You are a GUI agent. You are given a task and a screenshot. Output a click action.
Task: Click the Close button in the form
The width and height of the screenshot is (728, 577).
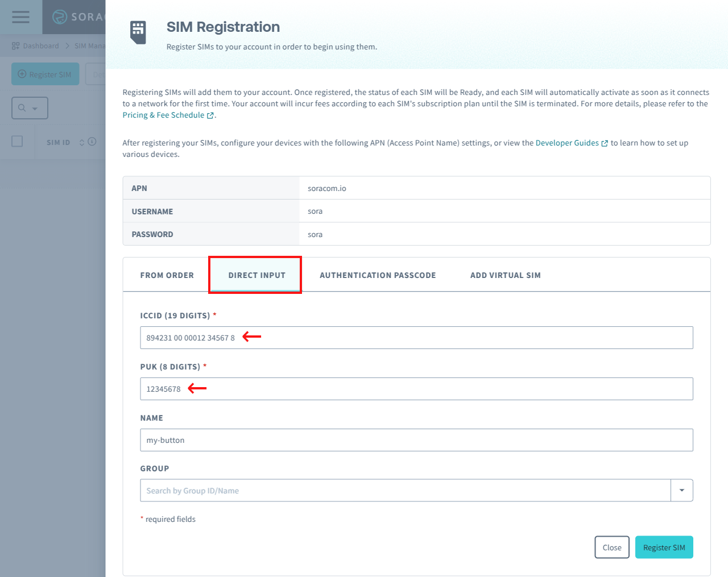(x=611, y=547)
